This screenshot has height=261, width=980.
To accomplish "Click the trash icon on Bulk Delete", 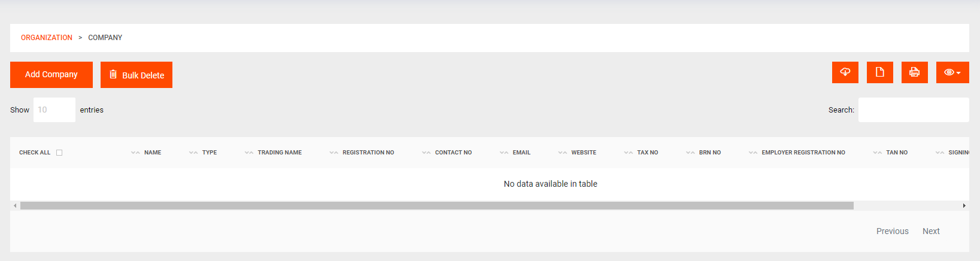I will pyautogui.click(x=113, y=75).
